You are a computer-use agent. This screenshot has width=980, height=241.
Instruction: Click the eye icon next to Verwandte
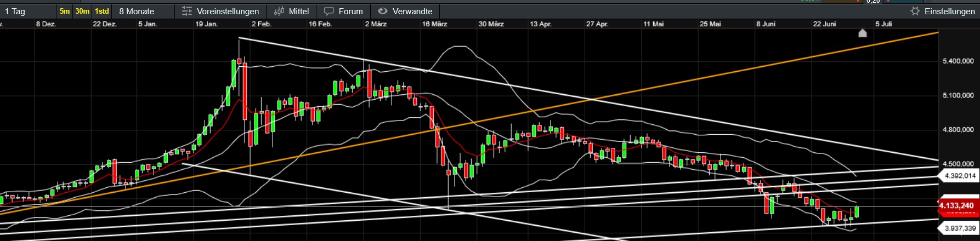pos(383,11)
